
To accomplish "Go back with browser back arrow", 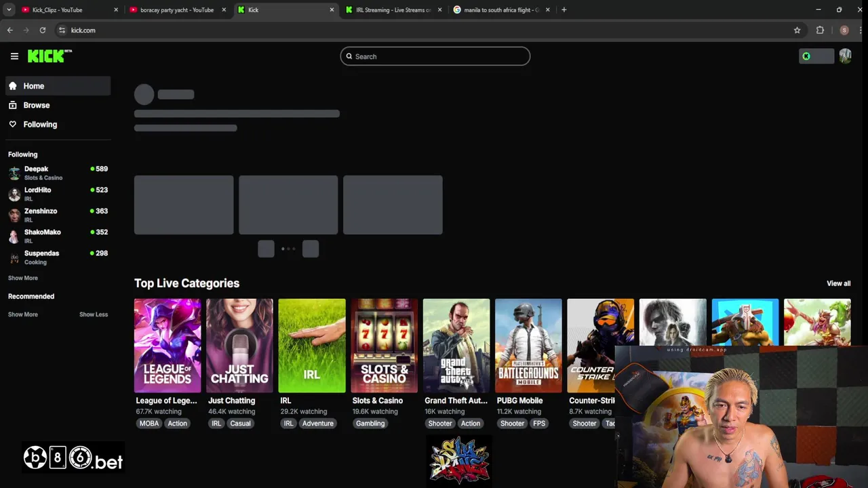I will tap(10, 30).
